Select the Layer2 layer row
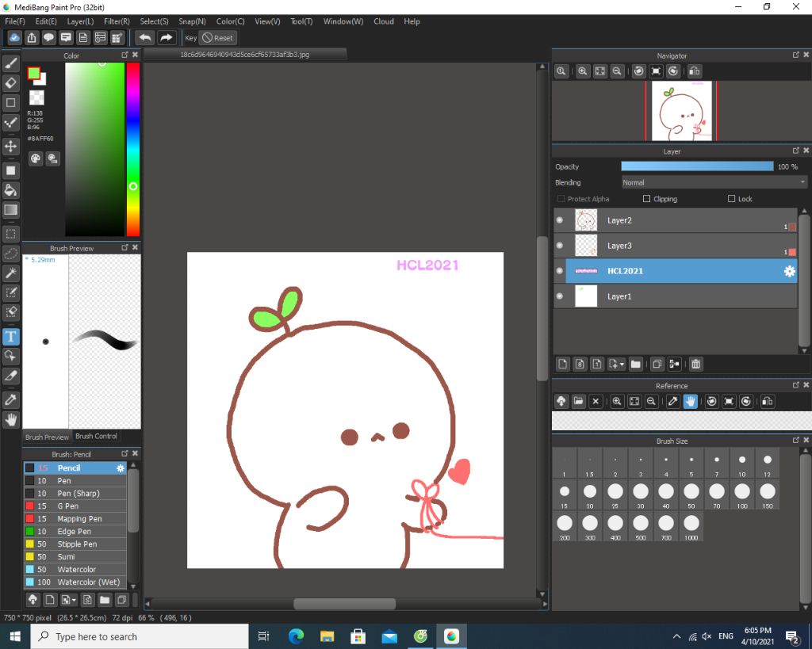The width and height of the screenshot is (812, 649). [676, 220]
